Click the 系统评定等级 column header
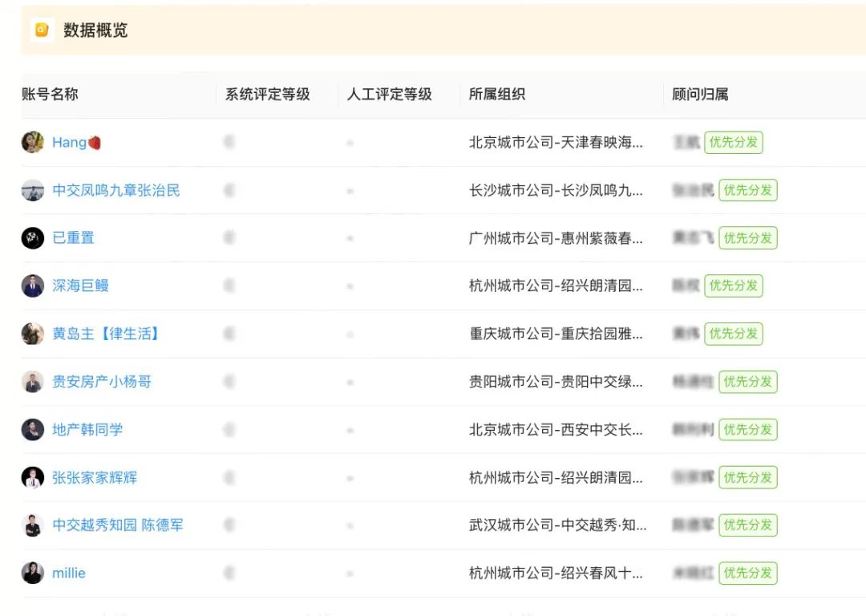 (267, 94)
